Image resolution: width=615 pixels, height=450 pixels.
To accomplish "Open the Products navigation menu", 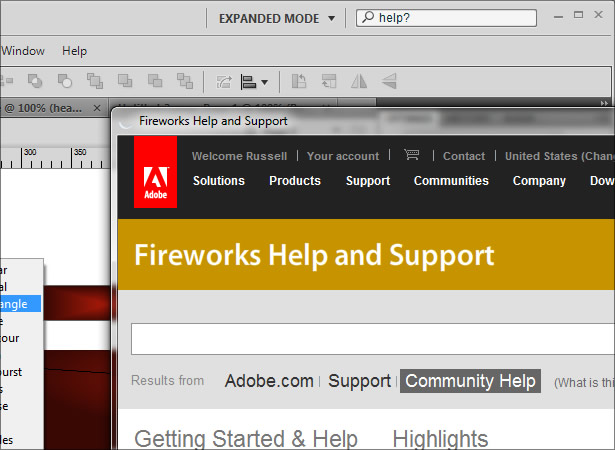I will click(295, 180).
